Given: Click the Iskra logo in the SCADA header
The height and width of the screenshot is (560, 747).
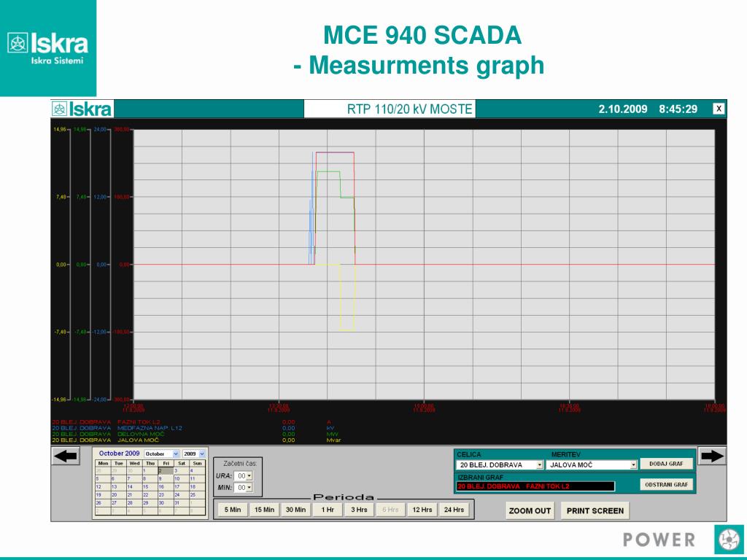Looking at the screenshot, I should (82, 109).
